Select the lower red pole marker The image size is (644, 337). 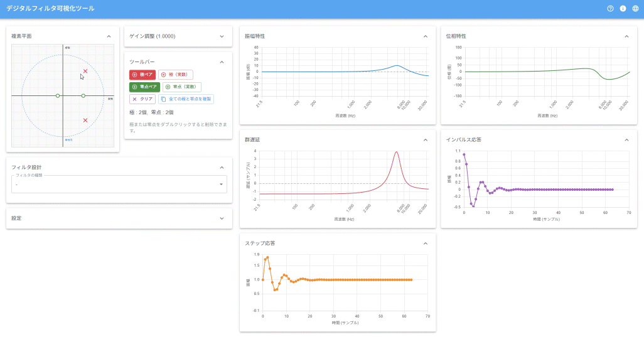pos(85,120)
